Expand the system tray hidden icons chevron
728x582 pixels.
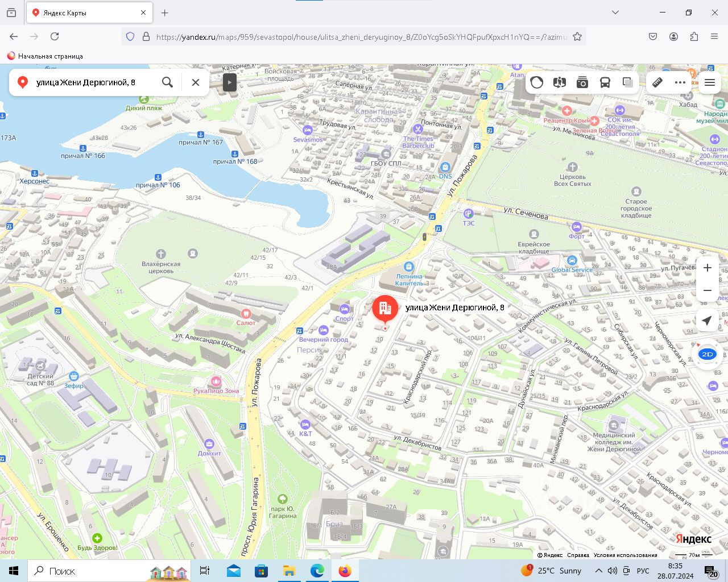point(599,571)
